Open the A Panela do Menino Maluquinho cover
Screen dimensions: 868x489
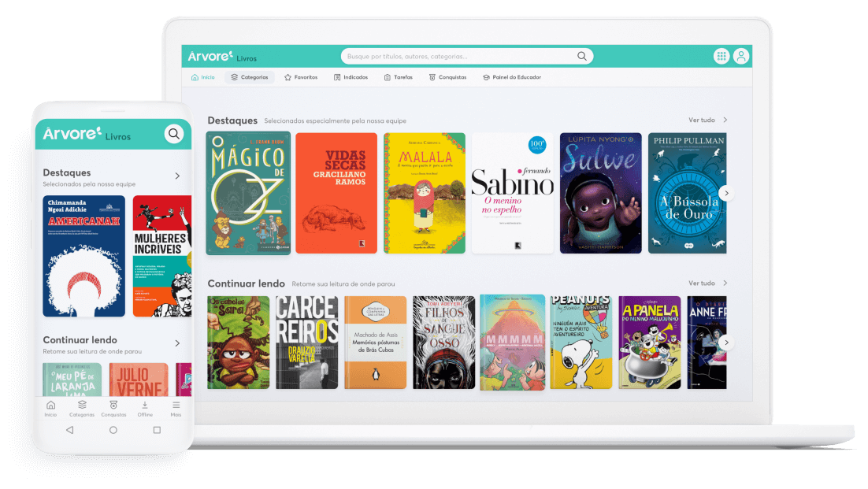pyautogui.click(x=649, y=343)
